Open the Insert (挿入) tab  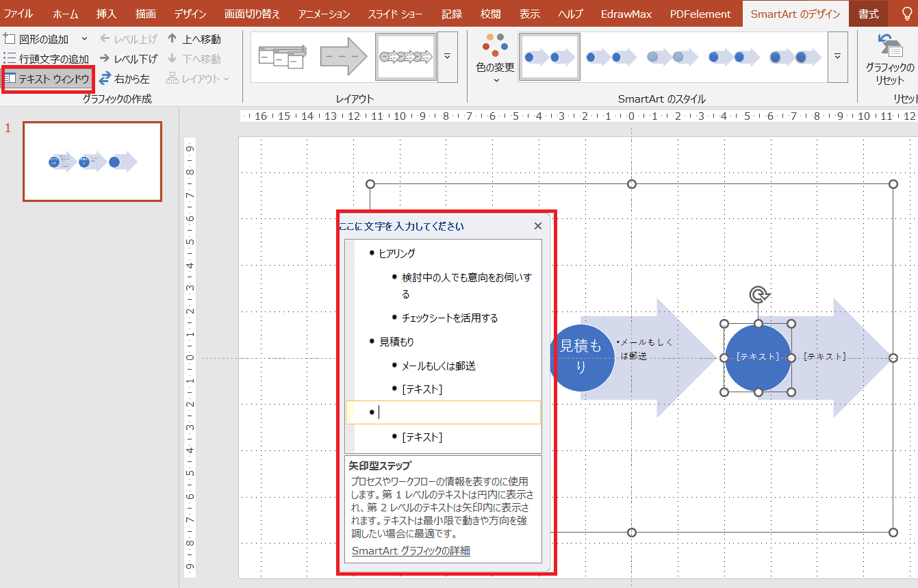pos(106,14)
